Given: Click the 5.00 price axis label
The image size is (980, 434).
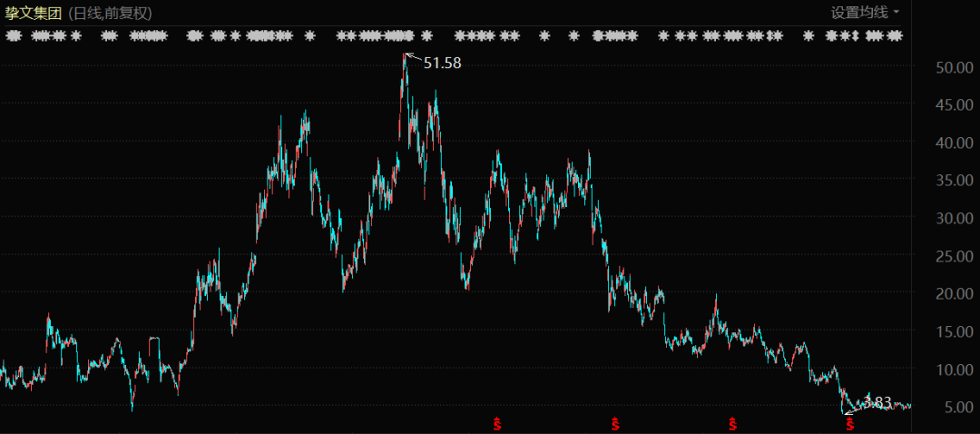Looking at the screenshot, I should click(x=958, y=408).
